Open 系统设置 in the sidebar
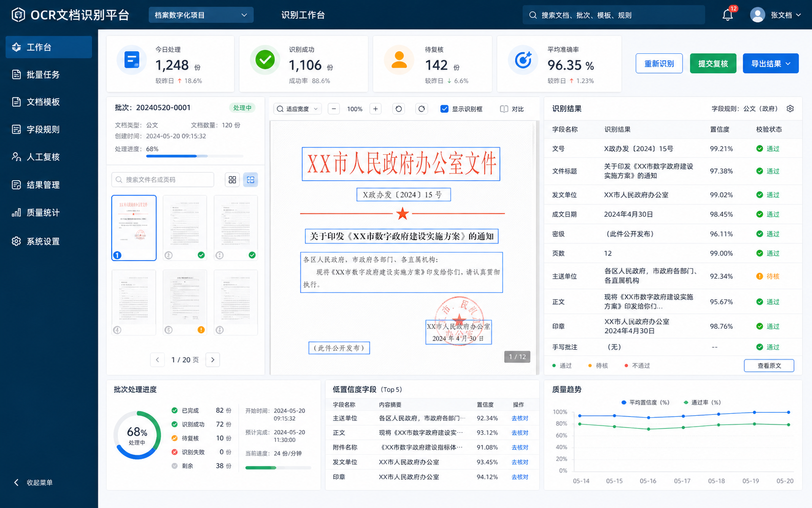Image resolution: width=812 pixels, height=508 pixels. [x=49, y=241]
